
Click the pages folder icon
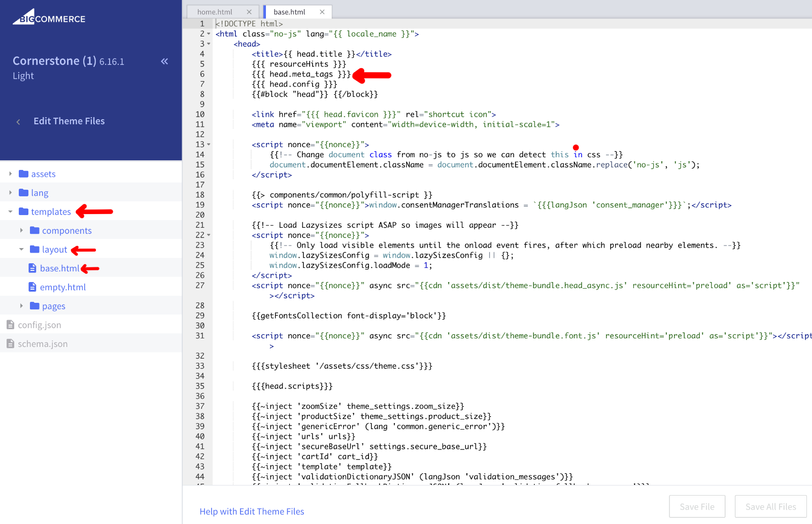click(x=35, y=305)
